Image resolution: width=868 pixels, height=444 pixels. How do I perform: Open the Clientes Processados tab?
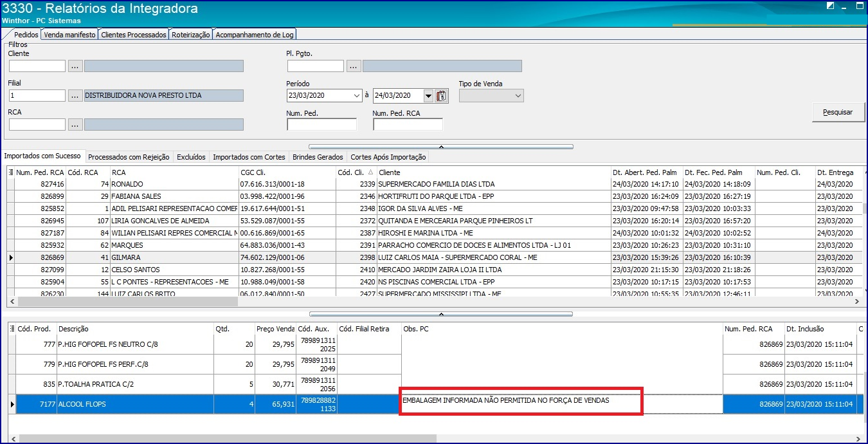click(x=134, y=35)
